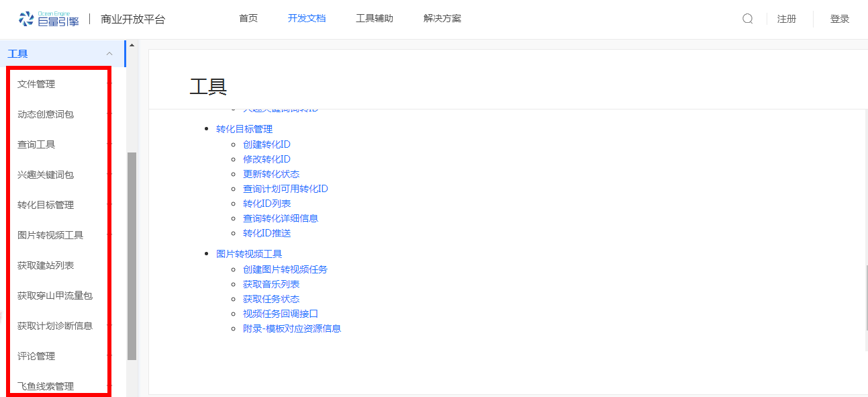The image size is (868, 397).
Task: Open the search magnifier icon
Action: point(747,19)
